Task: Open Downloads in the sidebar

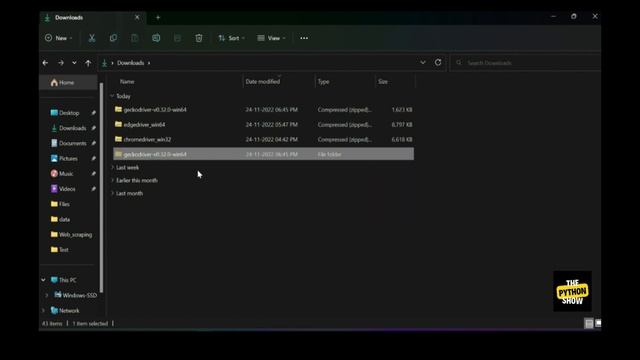Action: point(72,128)
